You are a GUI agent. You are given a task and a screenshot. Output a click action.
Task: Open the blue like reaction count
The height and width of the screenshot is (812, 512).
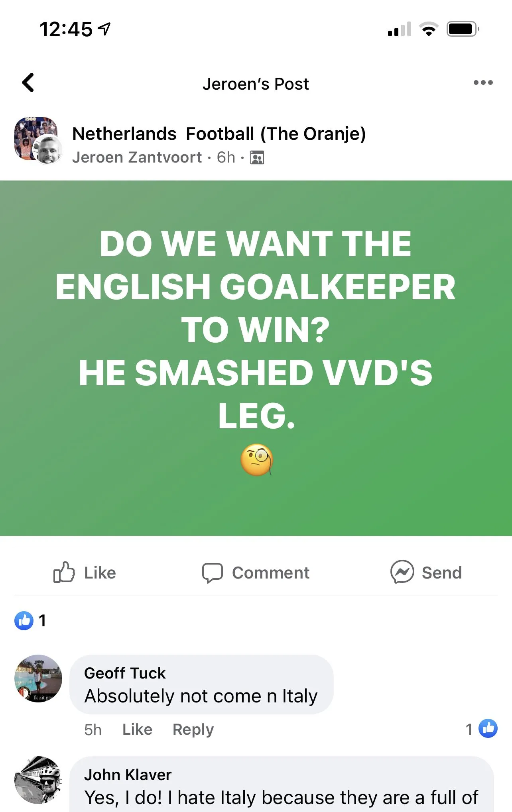[30, 621]
